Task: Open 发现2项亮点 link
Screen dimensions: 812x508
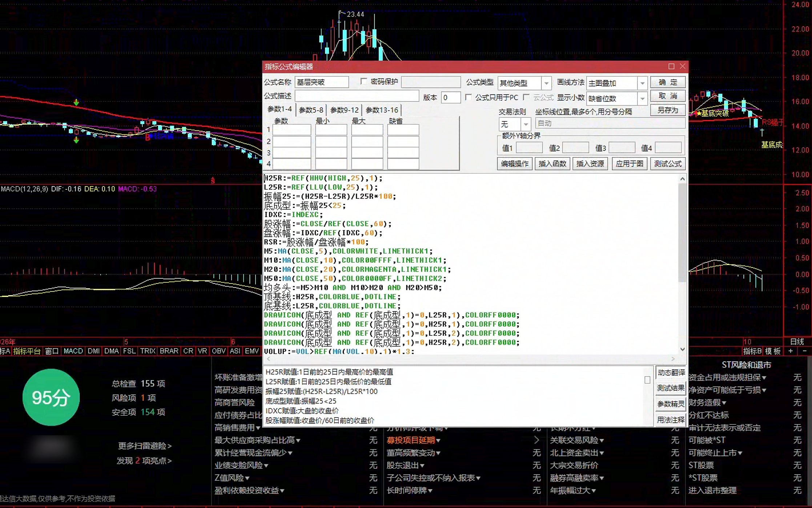Action: pyautogui.click(x=144, y=460)
